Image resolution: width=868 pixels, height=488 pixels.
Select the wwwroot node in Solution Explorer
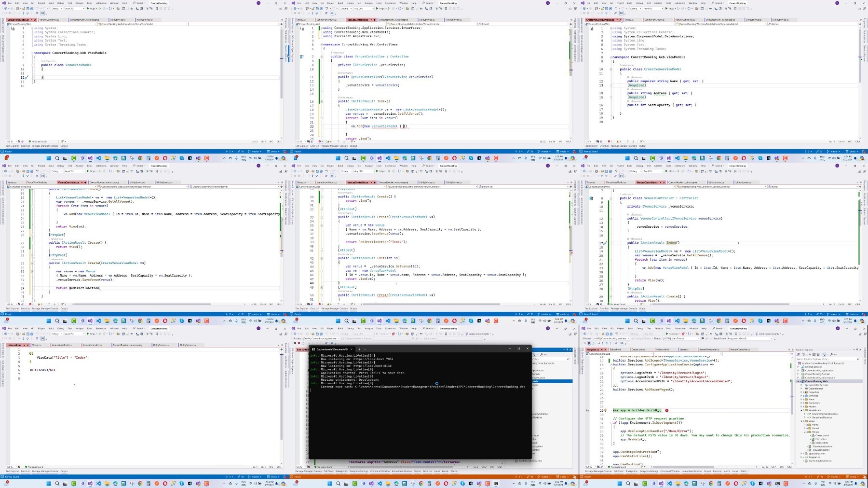coord(813,396)
